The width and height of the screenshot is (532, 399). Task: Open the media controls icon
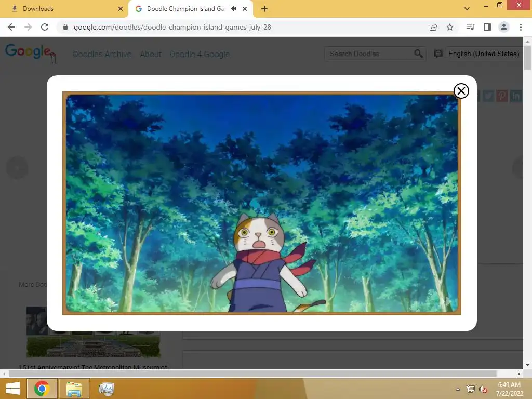point(470,27)
